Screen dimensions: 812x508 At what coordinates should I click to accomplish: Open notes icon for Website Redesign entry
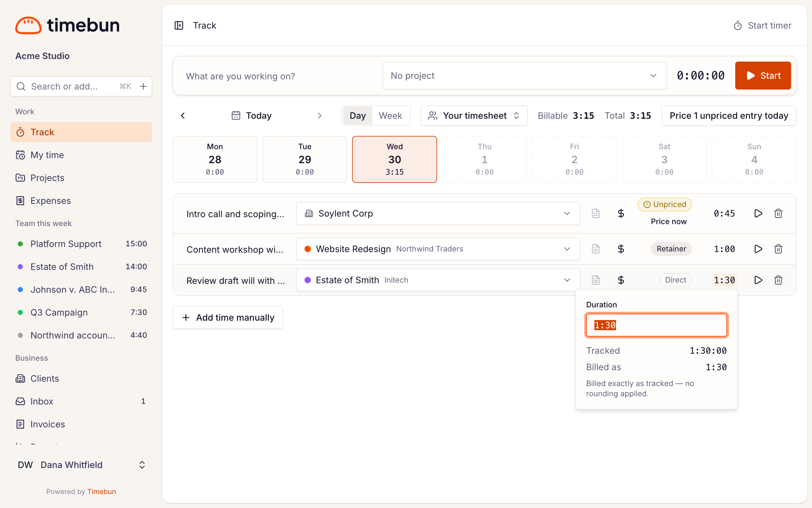596,249
